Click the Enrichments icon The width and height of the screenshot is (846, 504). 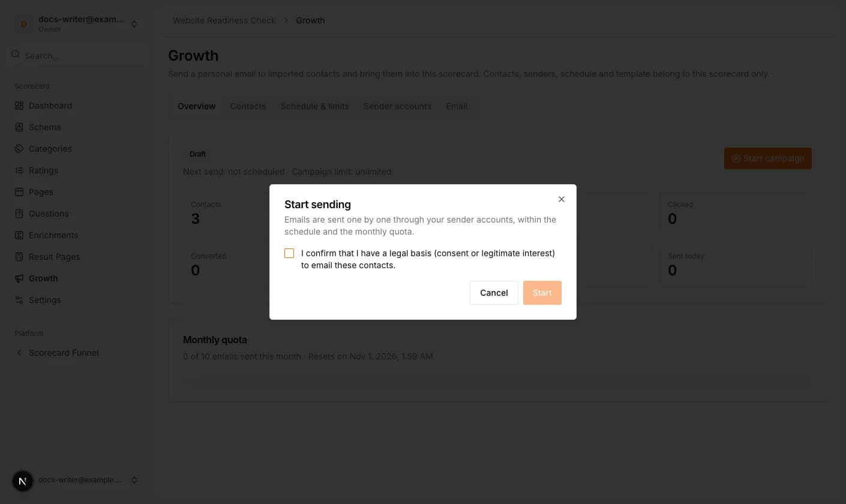tap(19, 235)
